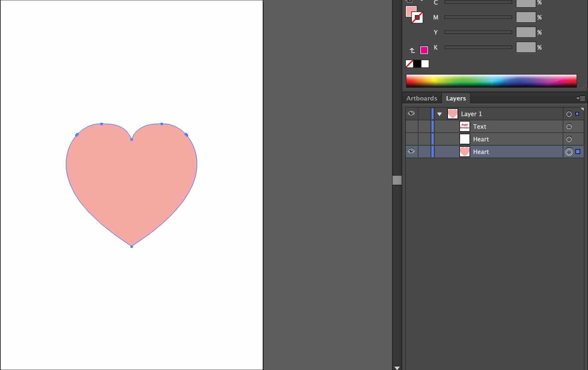
Task: Hide the visible Heart sublayer
Action: pos(411,151)
